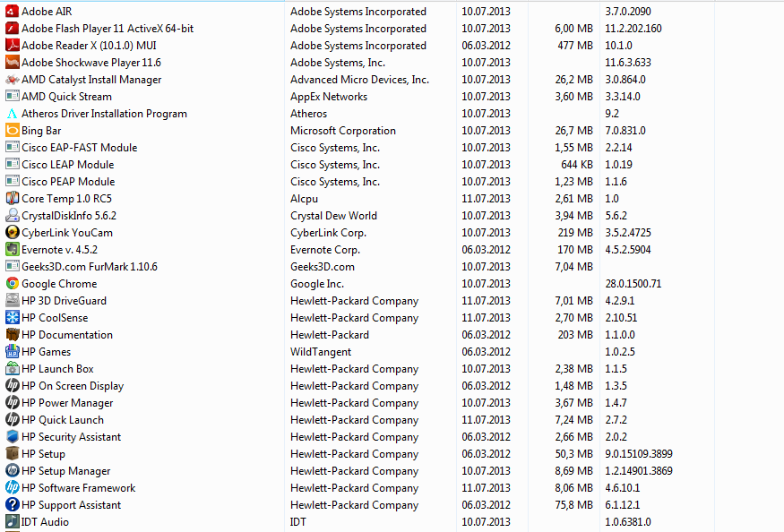The width and height of the screenshot is (784, 532).
Task: Click the Google Chrome name
Action: pyautogui.click(x=59, y=284)
